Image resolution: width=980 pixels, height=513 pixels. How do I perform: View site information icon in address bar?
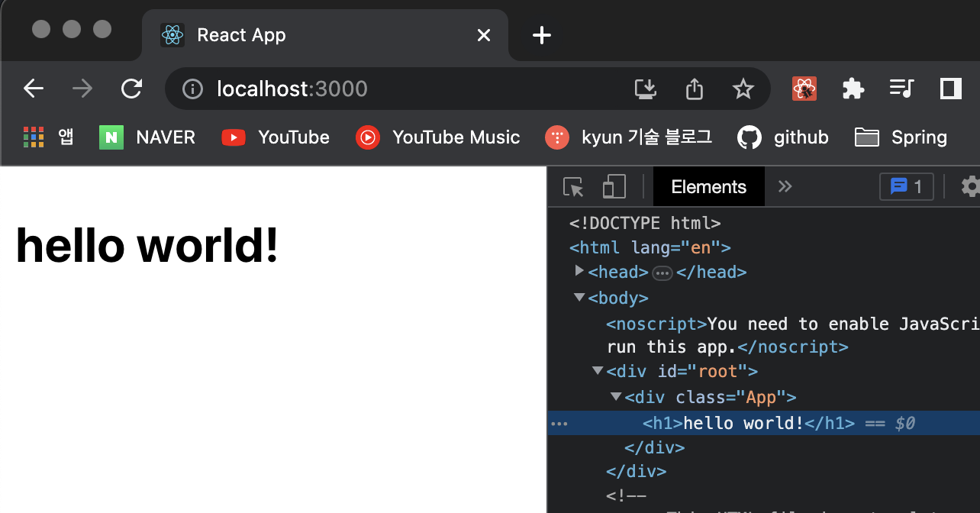point(192,89)
